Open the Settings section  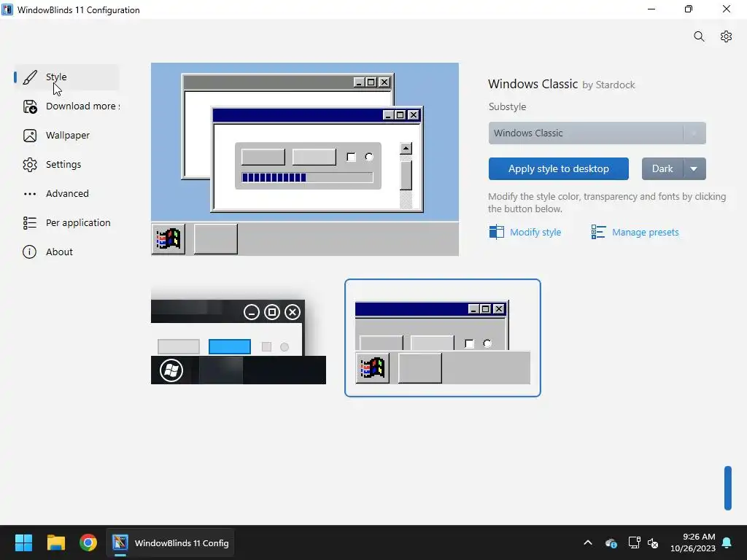[66, 164]
